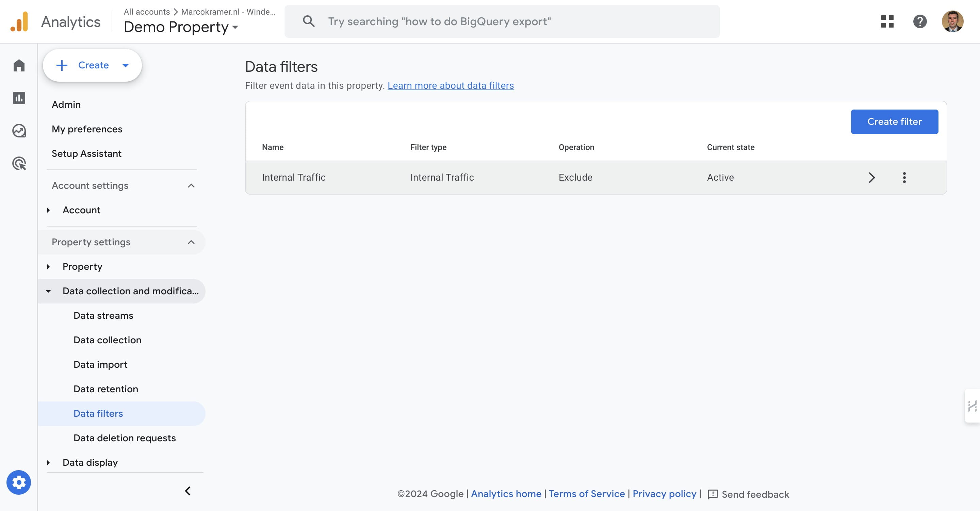Focus the Analytics search field
The width and height of the screenshot is (980, 511).
(x=502, y=21)
